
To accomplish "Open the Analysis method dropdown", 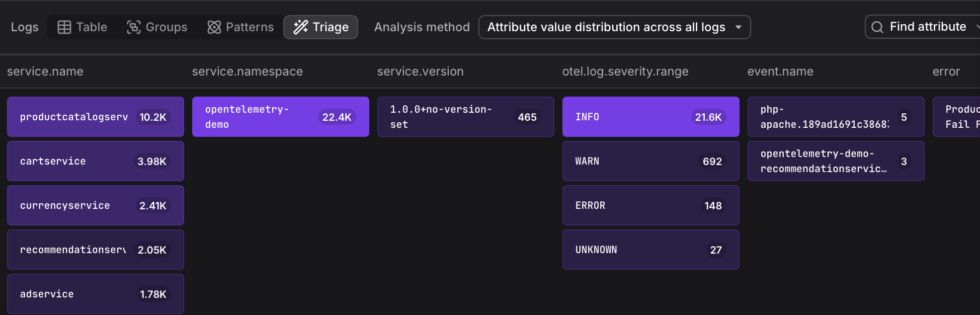I will (614, 27).
